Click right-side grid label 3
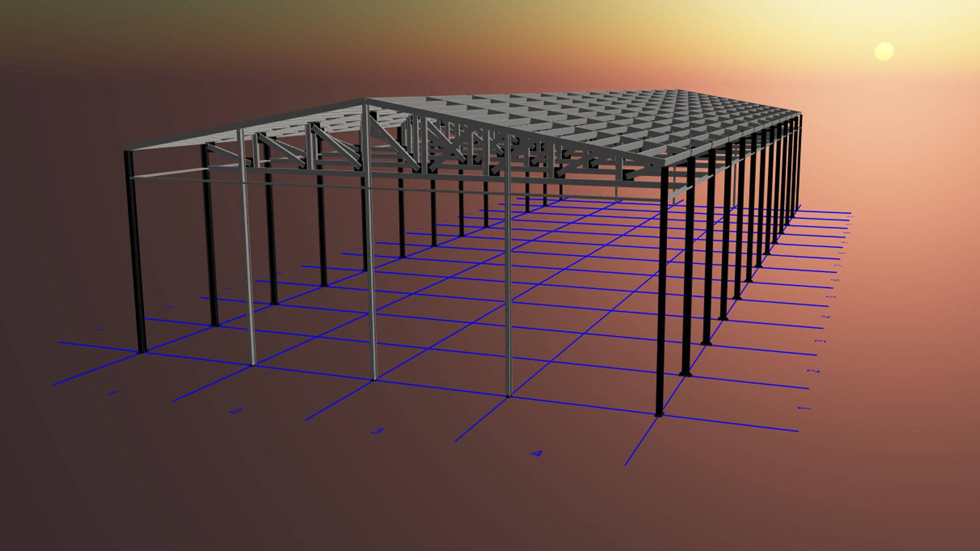980x551 pixels. (821, 341)
